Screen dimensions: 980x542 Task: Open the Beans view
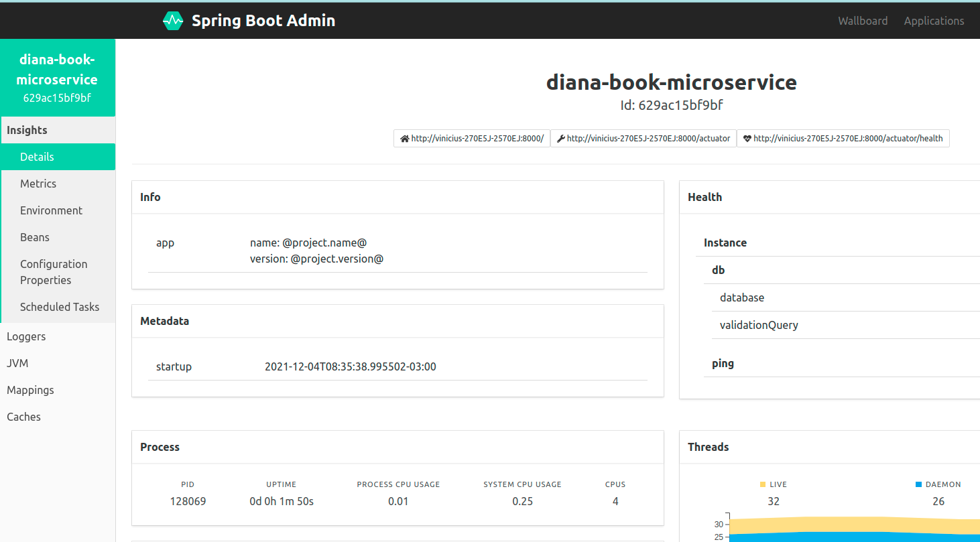coord(58,237)
